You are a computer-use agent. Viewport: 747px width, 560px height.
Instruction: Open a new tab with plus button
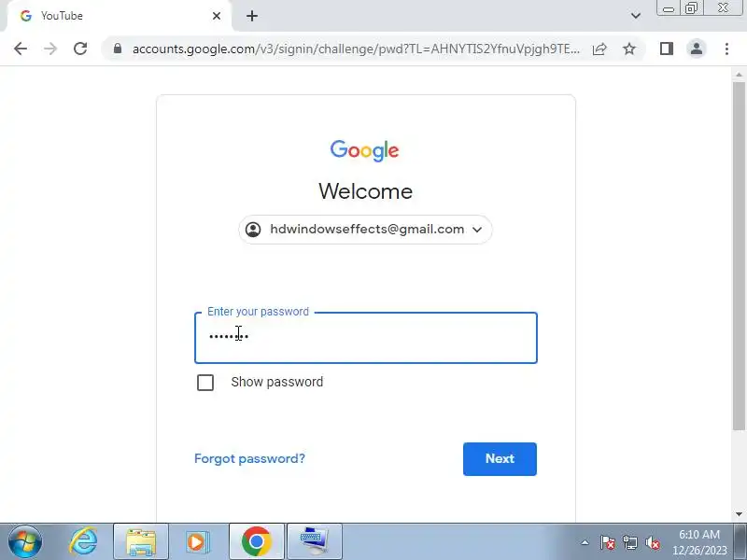(252, 16)
